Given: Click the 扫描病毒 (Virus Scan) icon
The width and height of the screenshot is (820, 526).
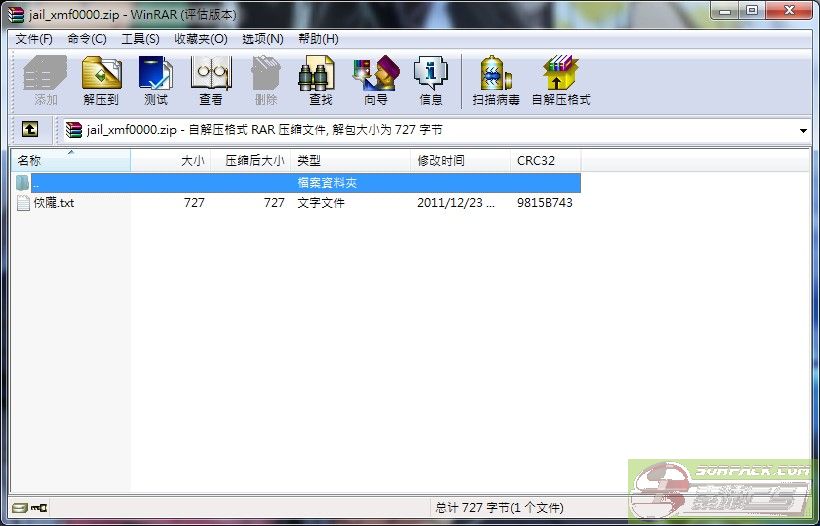Looking at the screenshot, I should point(496,80).
